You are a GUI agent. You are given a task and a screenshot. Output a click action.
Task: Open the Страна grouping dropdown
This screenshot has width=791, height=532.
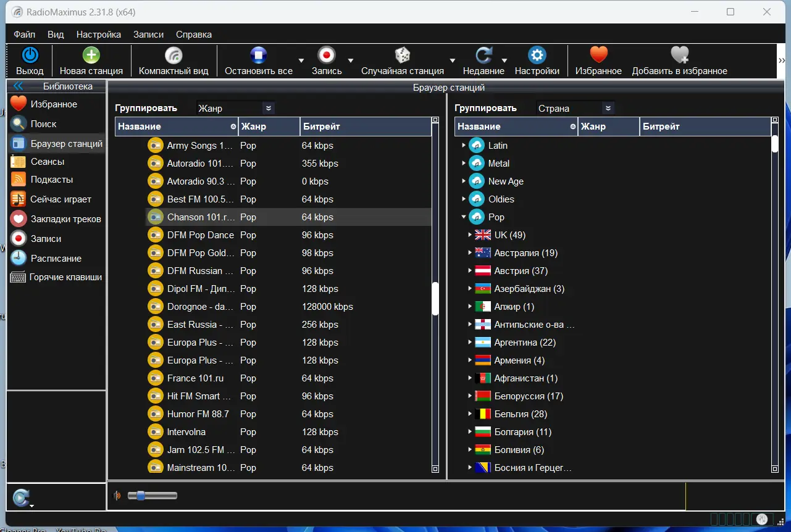(575, 108)
